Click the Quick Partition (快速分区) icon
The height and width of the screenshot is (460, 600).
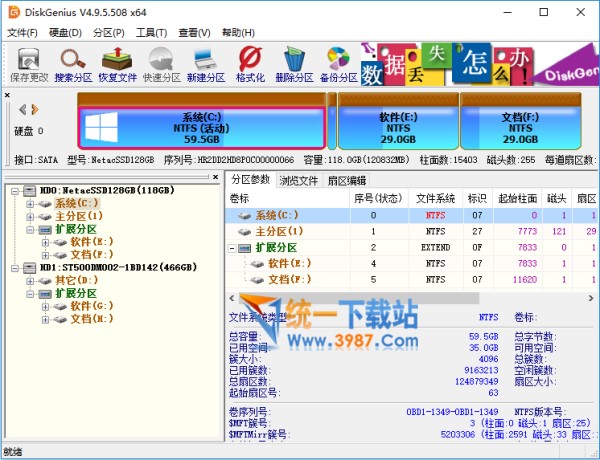(161, 64)
